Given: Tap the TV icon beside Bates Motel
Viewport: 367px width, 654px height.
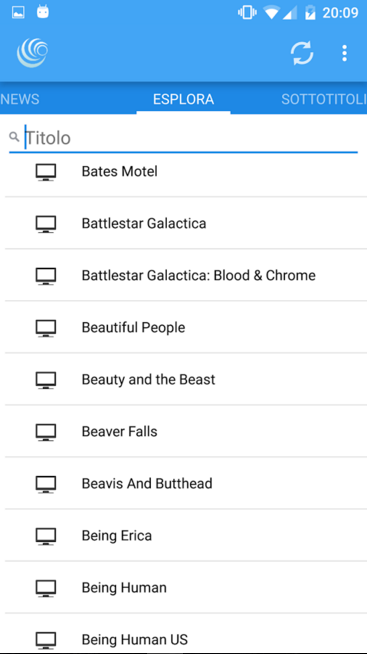Looking at the screenshot, I should pyautogui.click(x=46, y=172).
